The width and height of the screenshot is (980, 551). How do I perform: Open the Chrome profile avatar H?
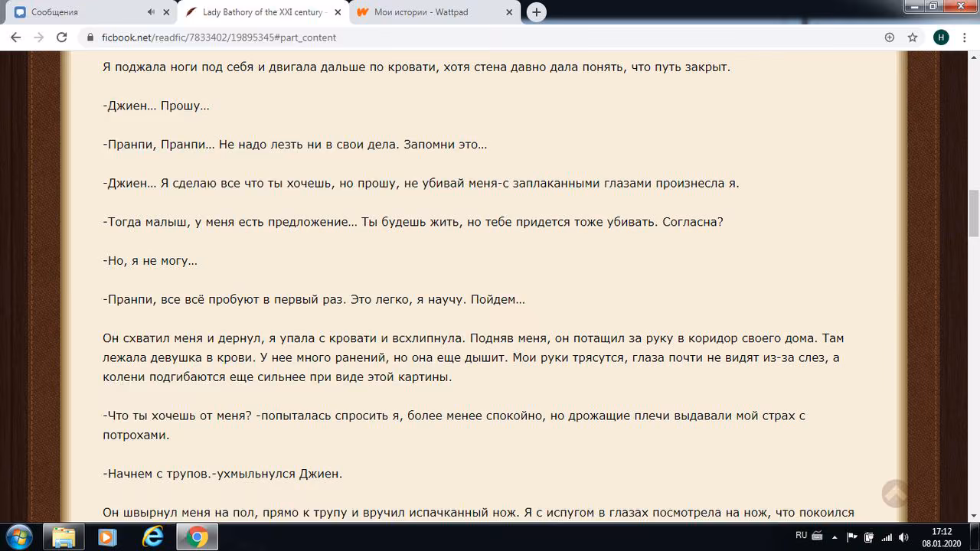click(x=941, y=37)
